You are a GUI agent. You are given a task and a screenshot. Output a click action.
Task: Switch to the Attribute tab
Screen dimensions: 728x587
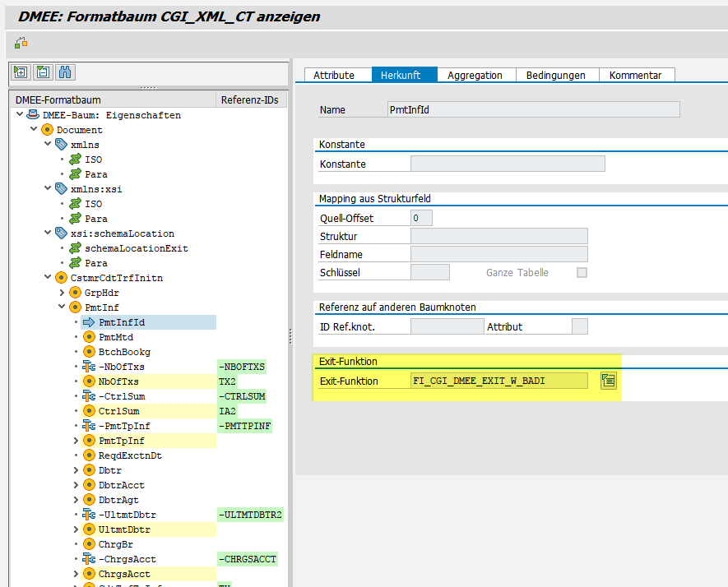(x=334, y=75)
